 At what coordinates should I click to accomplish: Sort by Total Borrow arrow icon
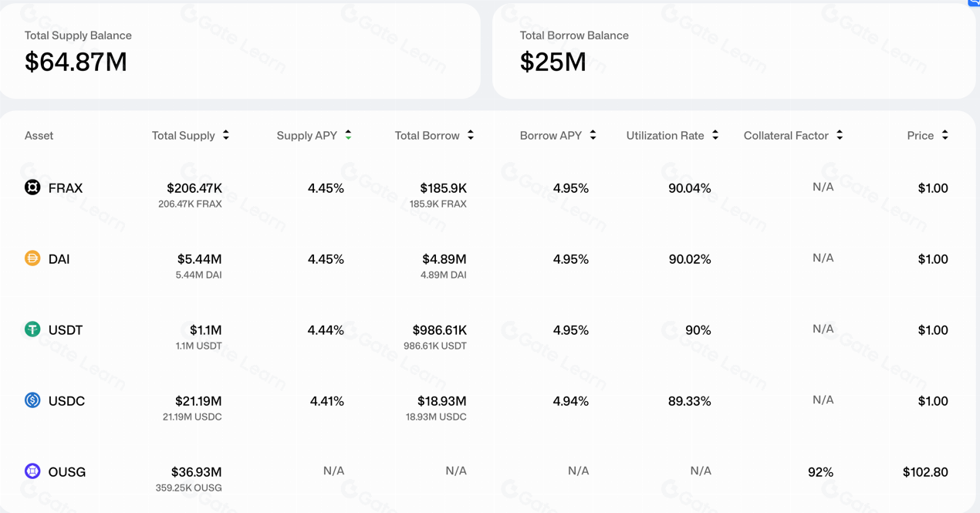[471, 135]
